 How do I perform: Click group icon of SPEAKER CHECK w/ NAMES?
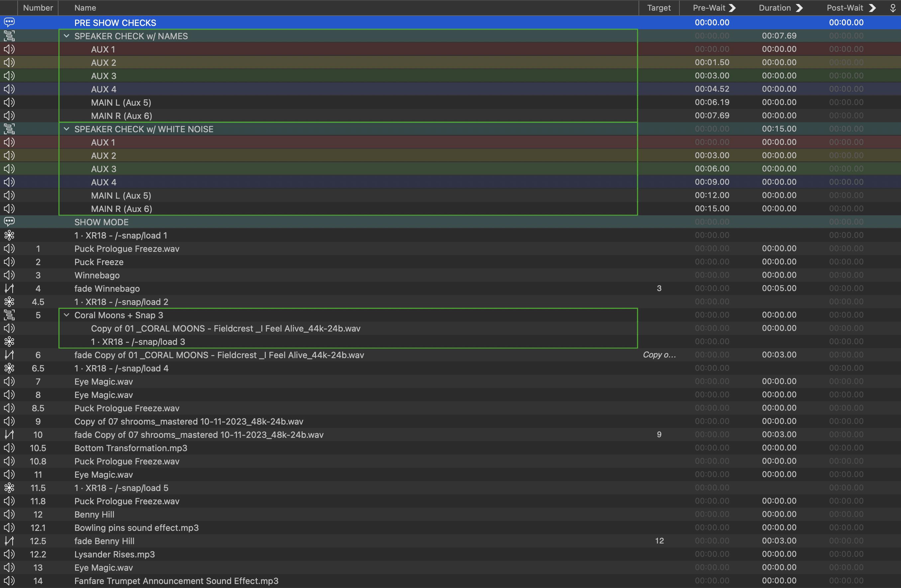9,36
